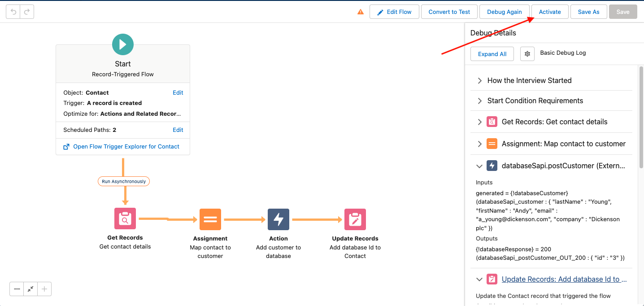
Task: Select the Get Records element icon
Action: (125, 219)
